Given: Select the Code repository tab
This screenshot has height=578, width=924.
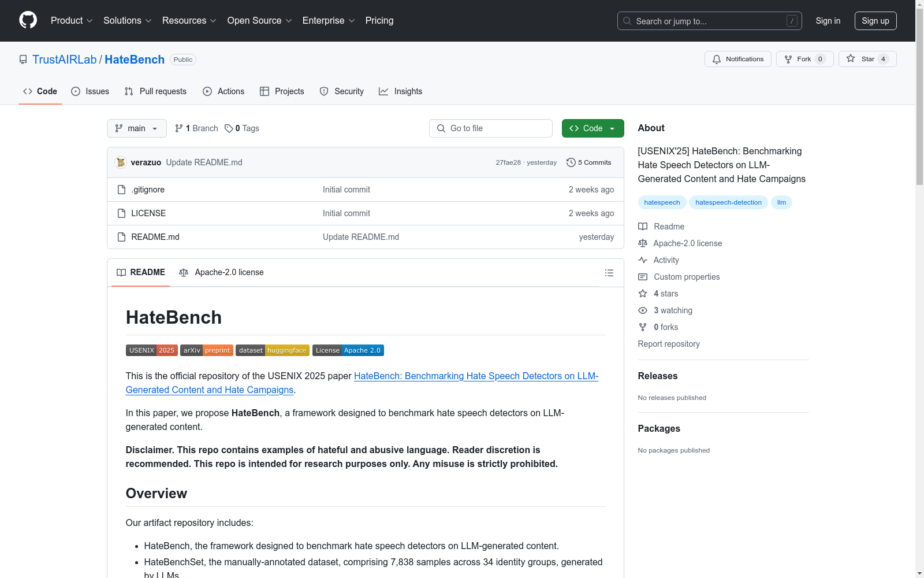Looking at the screenshot, I should point(40,91).
